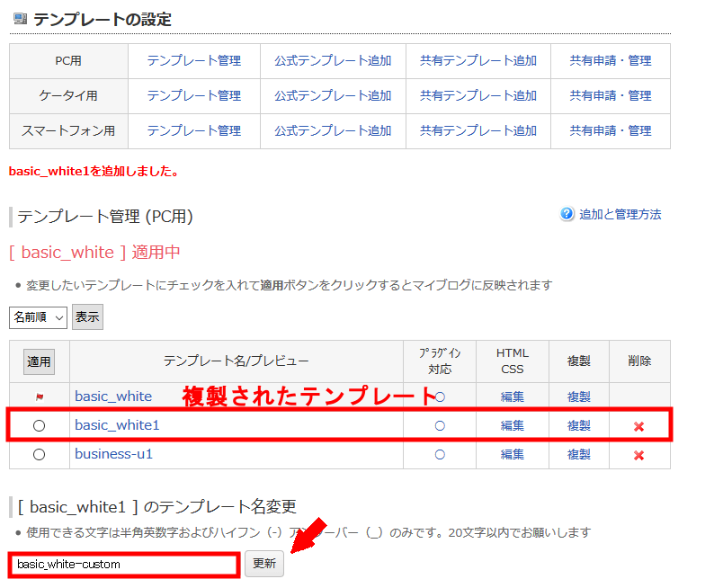
Task: Click 編集 for business-u1
Action: point(513,455)
